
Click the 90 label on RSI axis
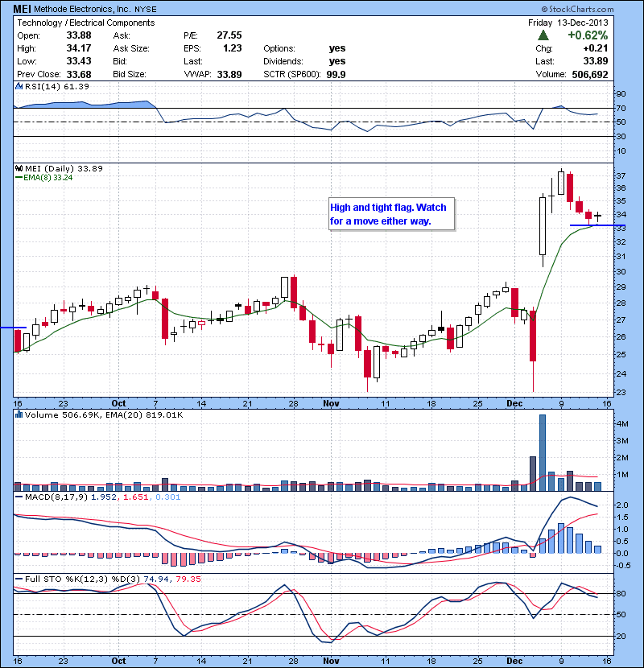[621, 93]
